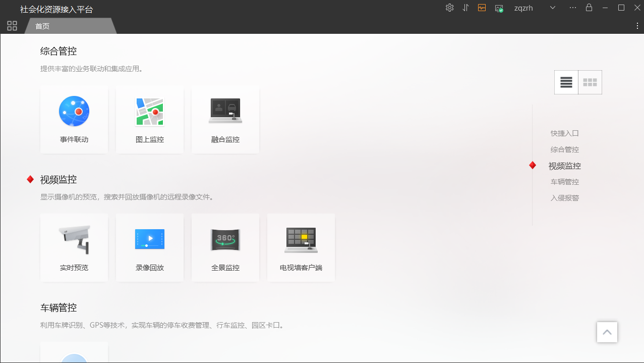Switch to grid layout view
Viewport: 644px width, 363px height.
pyautogui.click(x=590, y=82)
